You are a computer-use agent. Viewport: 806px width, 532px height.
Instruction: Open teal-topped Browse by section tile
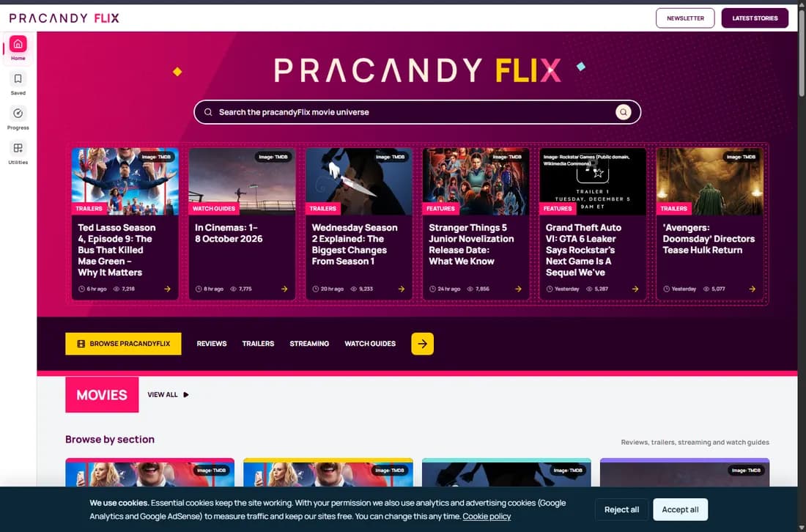[506, 473]
